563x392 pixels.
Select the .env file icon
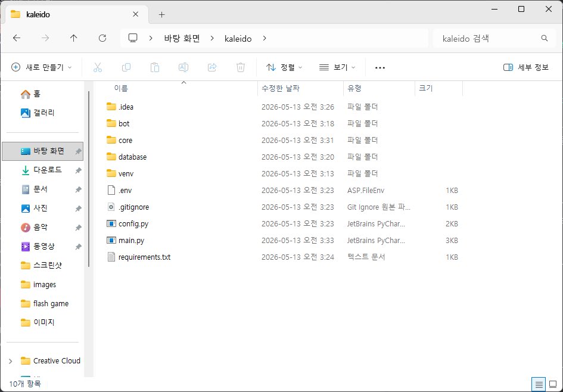[111, 190]
